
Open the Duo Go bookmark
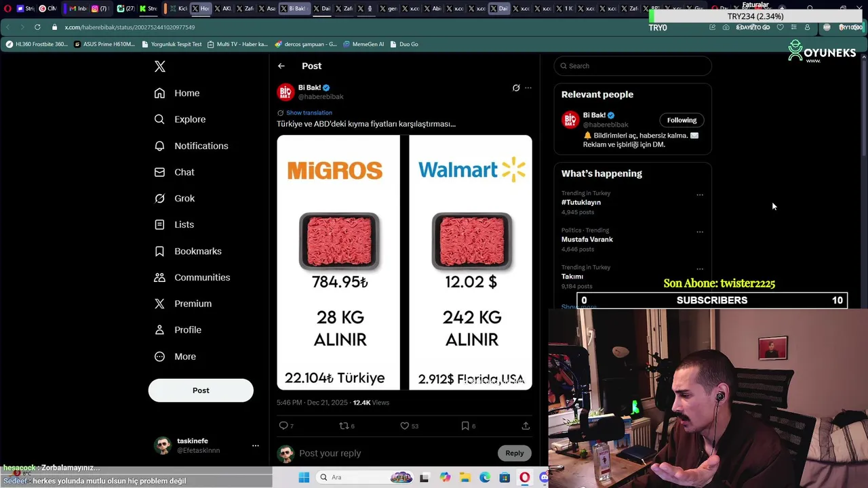[x=404, y=44]
